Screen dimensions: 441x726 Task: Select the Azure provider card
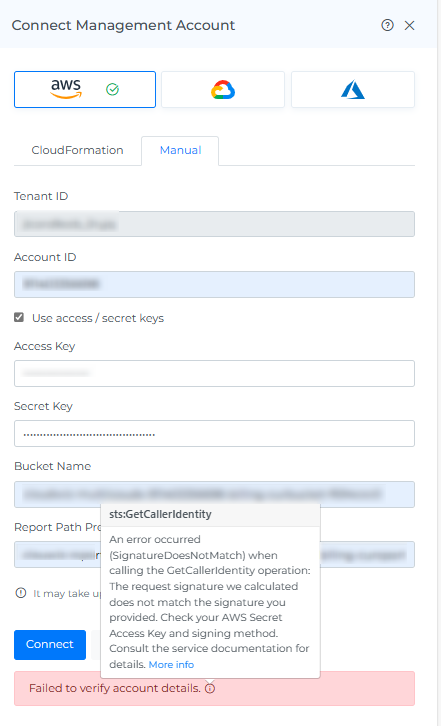click(353, 89)
